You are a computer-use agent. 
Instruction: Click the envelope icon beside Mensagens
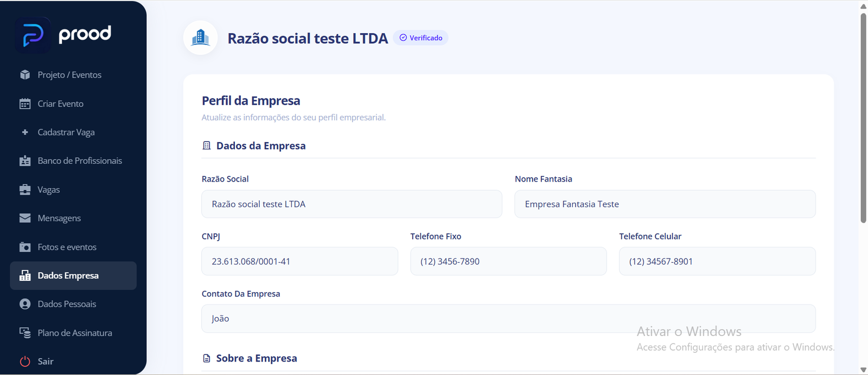[x=25, y=218]
